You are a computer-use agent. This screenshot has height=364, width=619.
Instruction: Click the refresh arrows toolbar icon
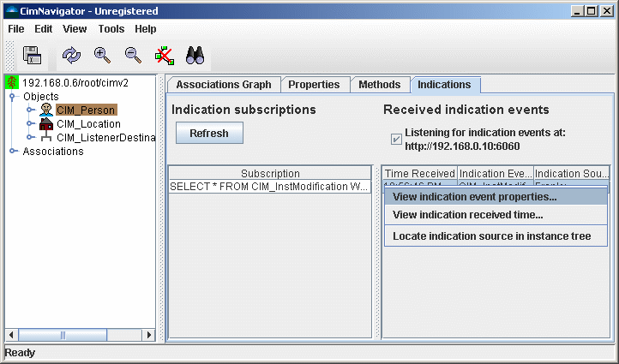click(71, 56)
